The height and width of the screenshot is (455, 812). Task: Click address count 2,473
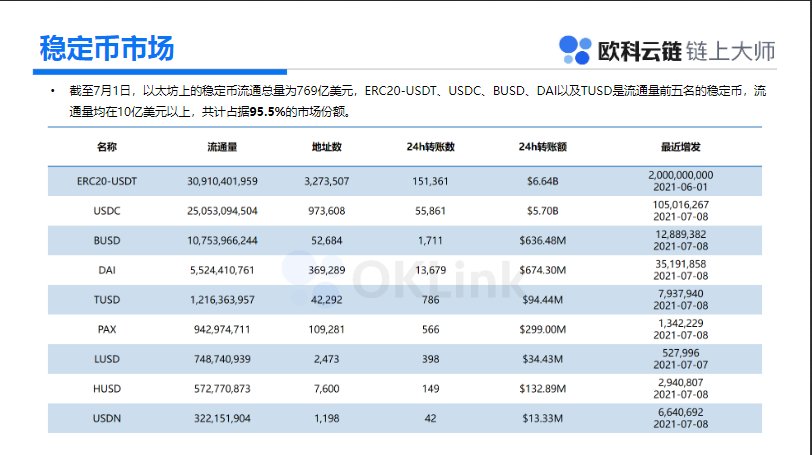(327, 359)
